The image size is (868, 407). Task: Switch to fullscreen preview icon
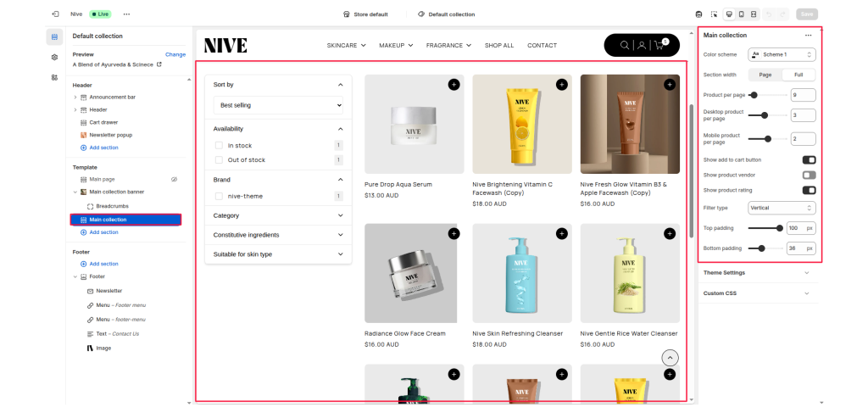[754, 14]
